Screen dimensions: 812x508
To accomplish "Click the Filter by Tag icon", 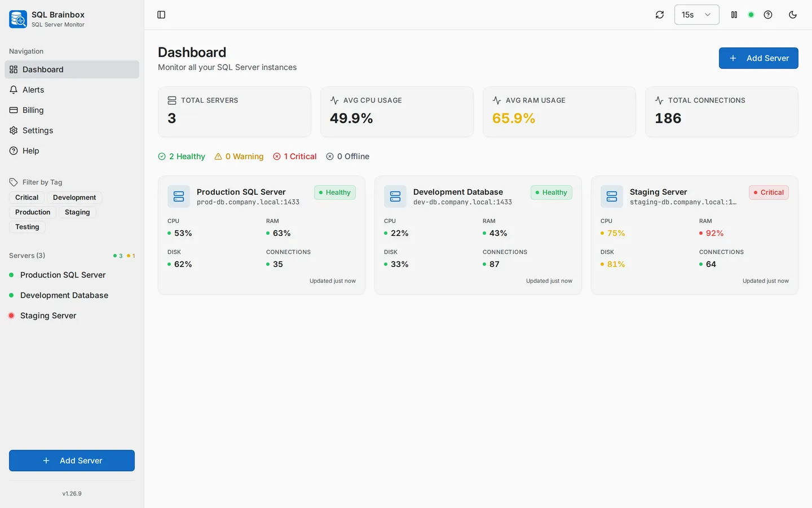I will click(x=14, y=182).
